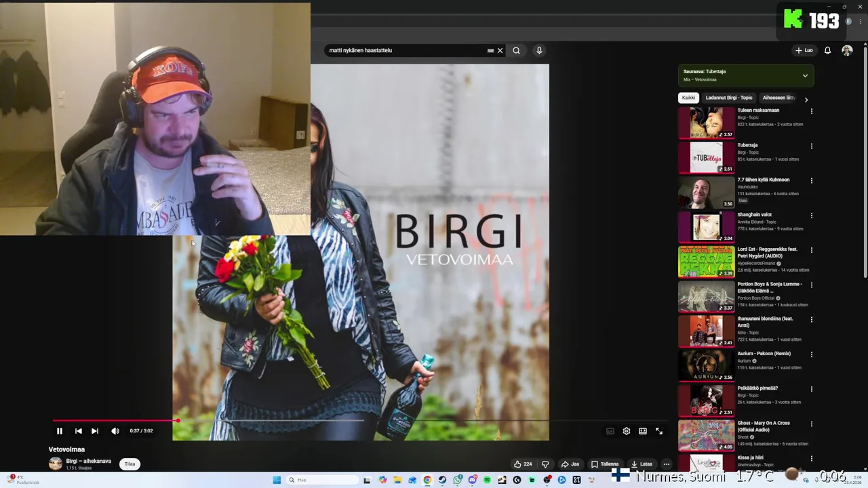Screen dimensions: 868x488
Task: Save the video with Tallenna
Action: [x=605, y=464]
